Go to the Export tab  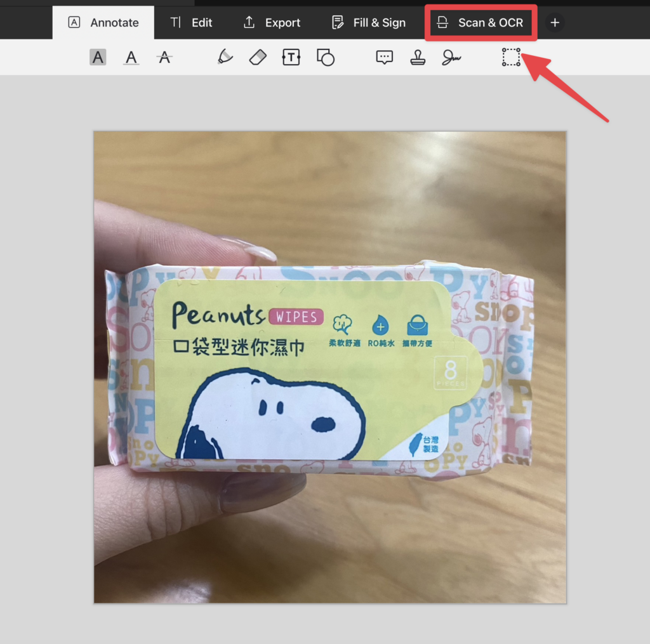point(272,22)
